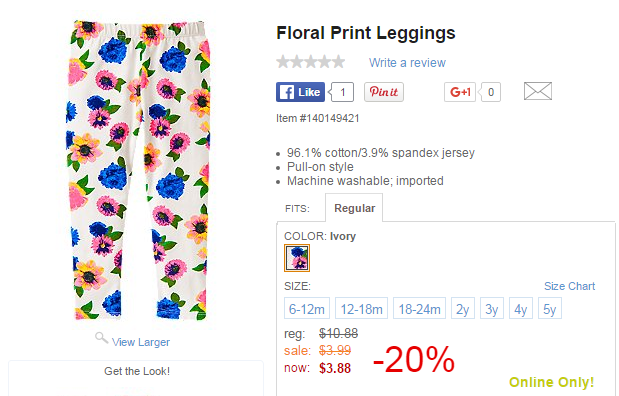This screenshot has width=619, height=396.
Task: Pick the 4y size box
Action: tap(521, 308)
